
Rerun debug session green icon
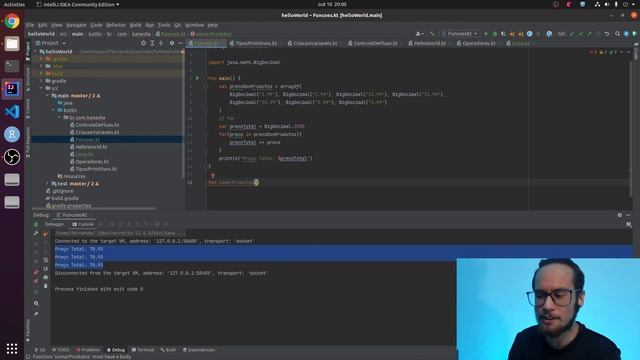[36, 224]
